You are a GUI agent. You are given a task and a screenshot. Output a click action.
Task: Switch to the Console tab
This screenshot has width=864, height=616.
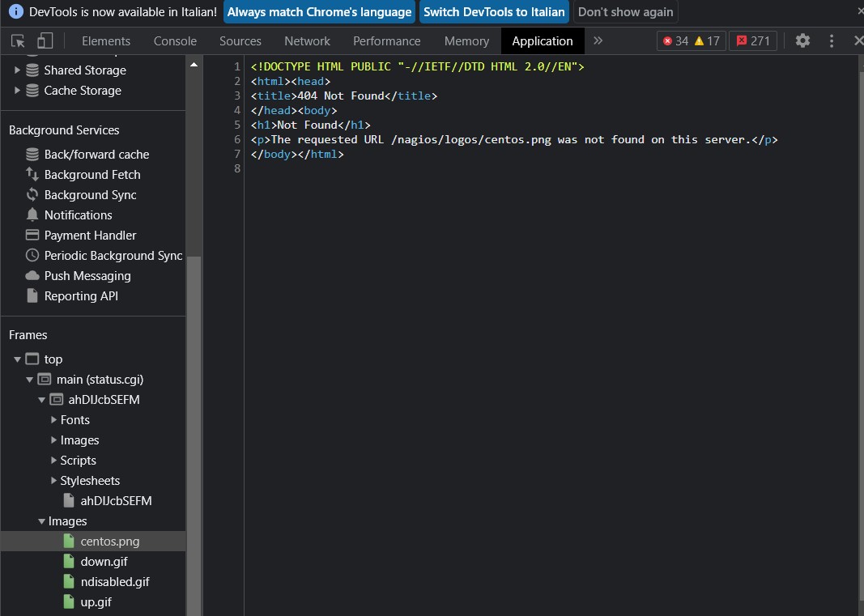click(x=175, y=41)
